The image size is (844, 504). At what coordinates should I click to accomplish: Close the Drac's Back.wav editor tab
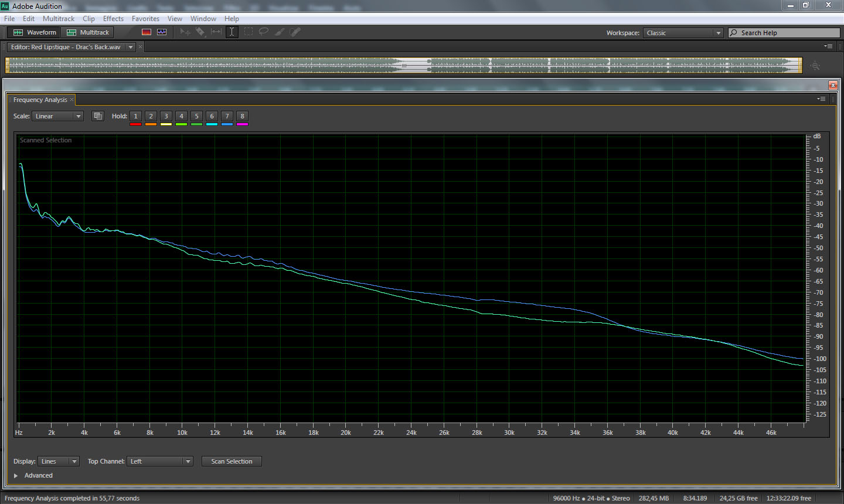tap(140, 47)
